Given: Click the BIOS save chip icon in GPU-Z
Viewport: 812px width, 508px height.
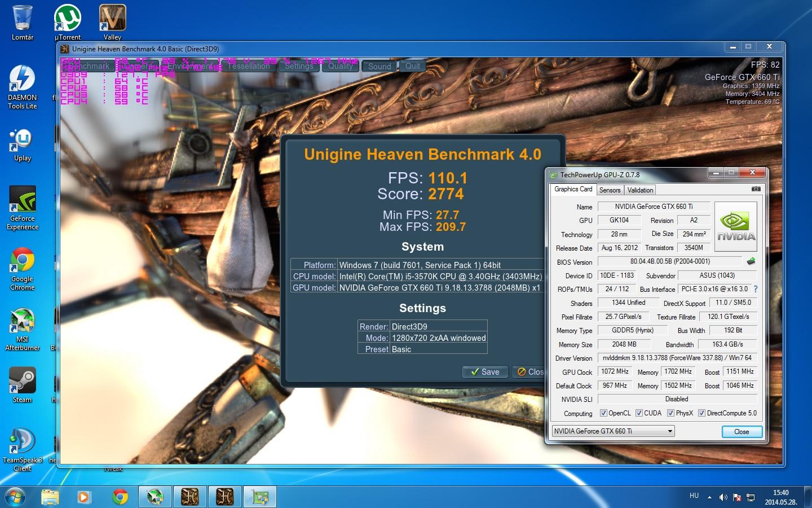Looking at the screenshot, I should point(751,261).
